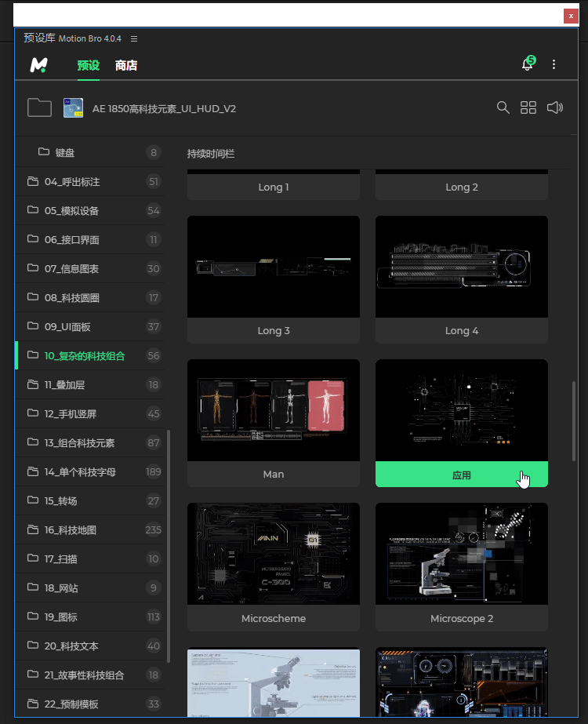Toggle the sound speaker icon

(x=555, y=107)
